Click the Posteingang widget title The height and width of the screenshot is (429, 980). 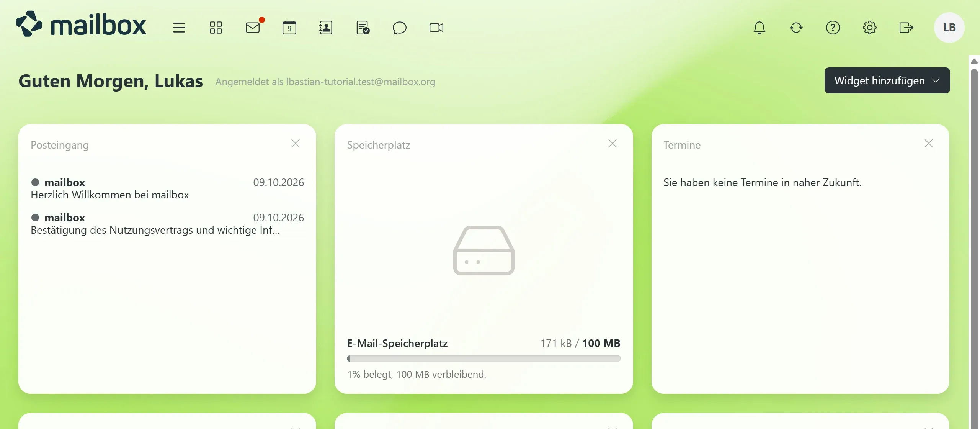click(60, 145)
